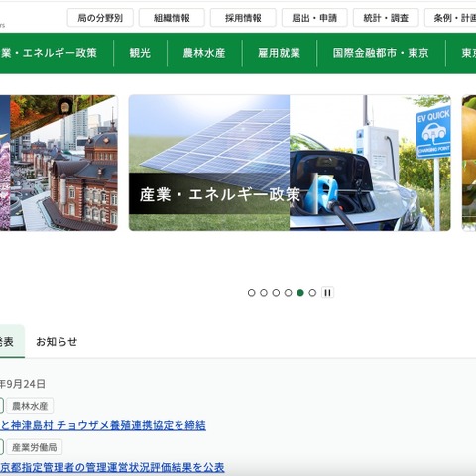Screen dimensions: 476x476
Task: Go to the fourth carousel slide dot
Action: click(x=288, y=293)
